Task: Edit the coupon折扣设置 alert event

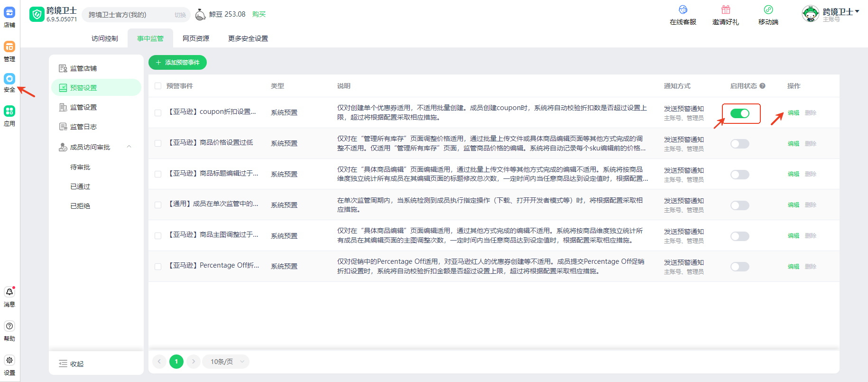Action: coord(794,113)
